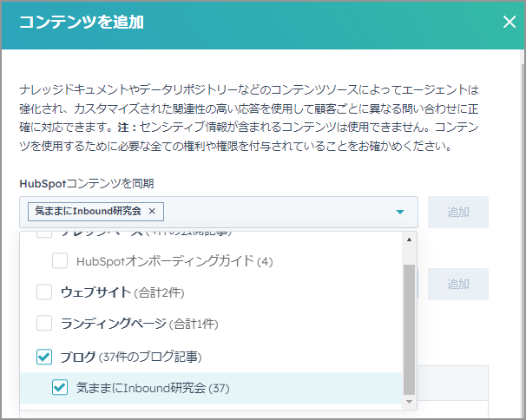Check the ウェブサイト (合計2件) checkbox
This screenshot has width=526, height=420.
point(44,292)
